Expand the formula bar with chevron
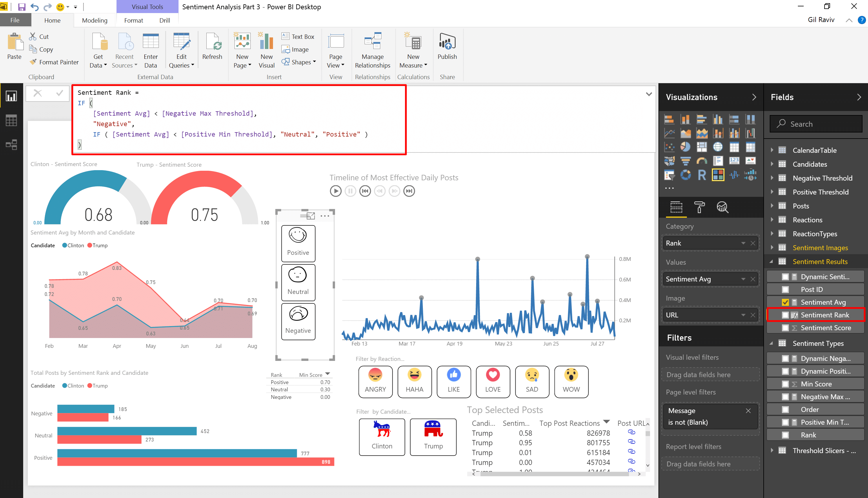This screenshot has height=498, width=868. (x=649, y=94)
